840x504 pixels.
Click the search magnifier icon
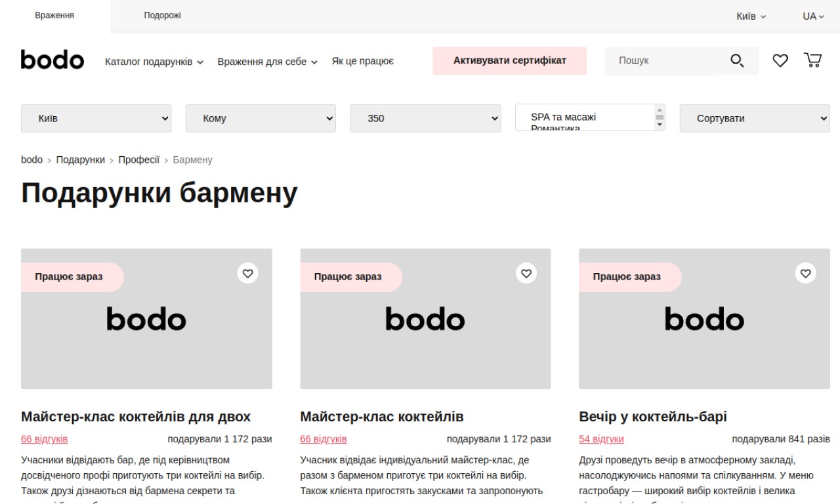(x=738, y=60)
